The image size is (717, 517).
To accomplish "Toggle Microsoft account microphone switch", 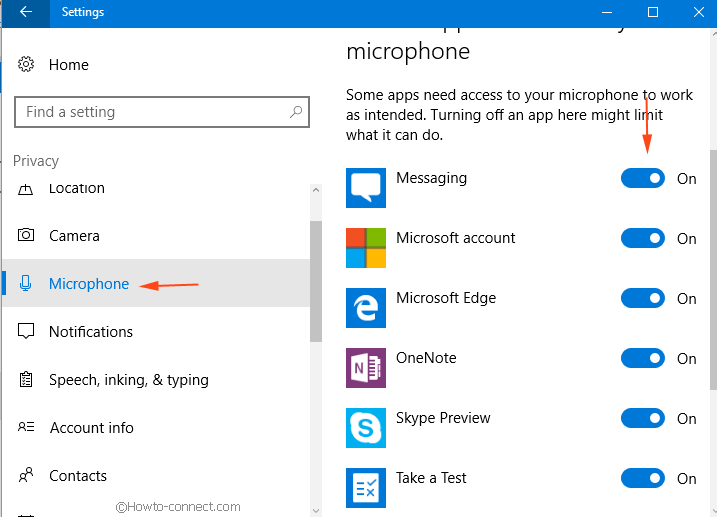I will [642, 238].
